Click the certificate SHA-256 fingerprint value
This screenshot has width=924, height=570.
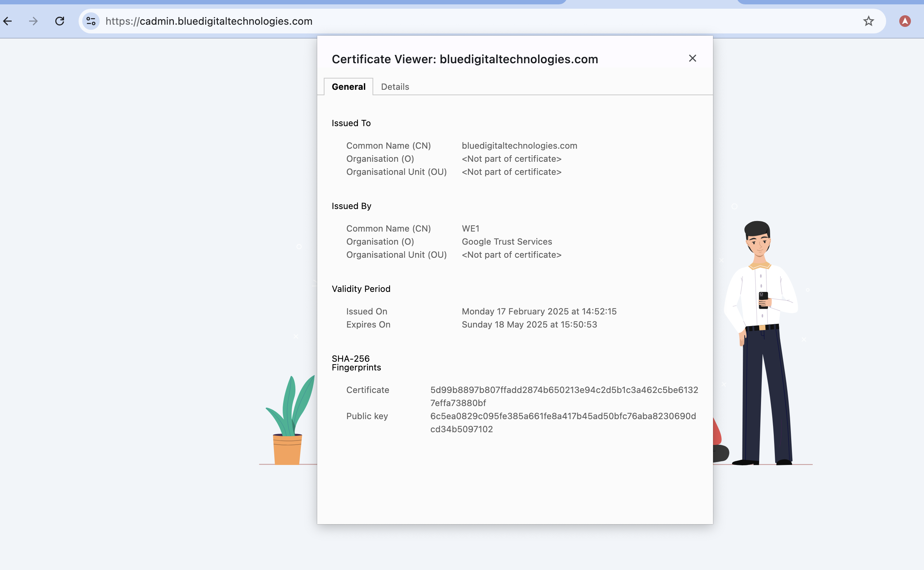[563, 396]
